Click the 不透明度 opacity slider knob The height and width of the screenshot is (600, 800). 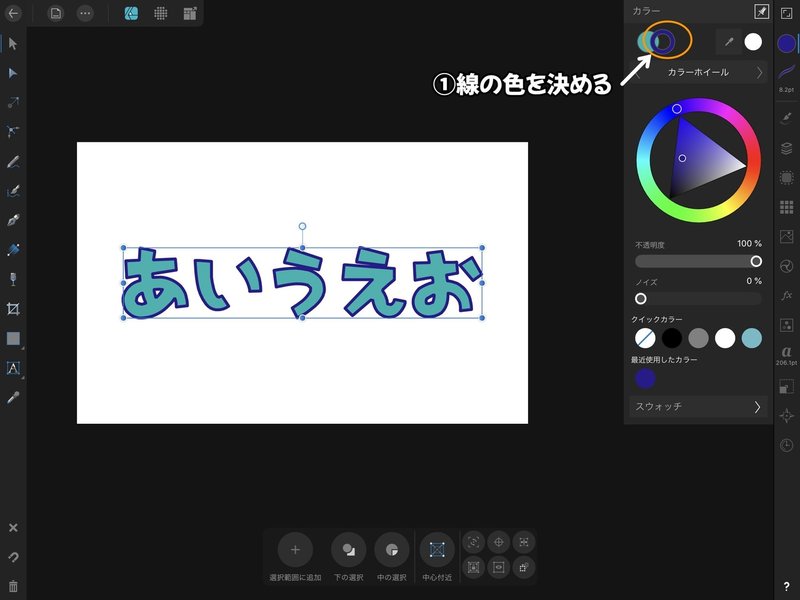coord(756,261)
